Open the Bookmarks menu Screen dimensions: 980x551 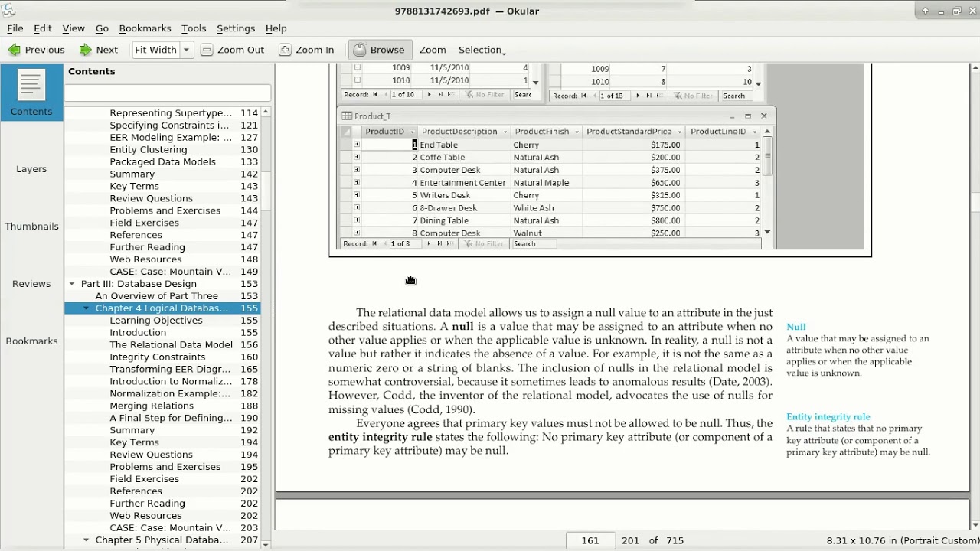click(145, 28)
